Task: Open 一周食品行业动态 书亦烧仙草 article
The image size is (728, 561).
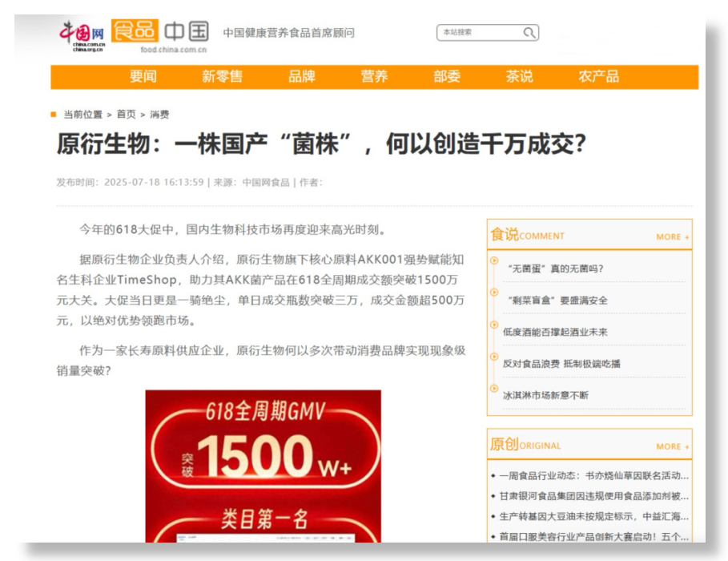Action: point(593,475)
